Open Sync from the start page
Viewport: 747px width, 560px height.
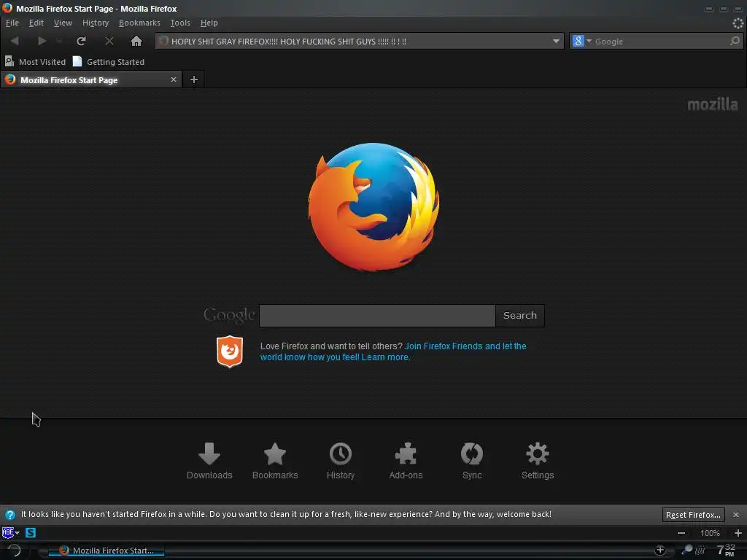click(x=472, y=461)
